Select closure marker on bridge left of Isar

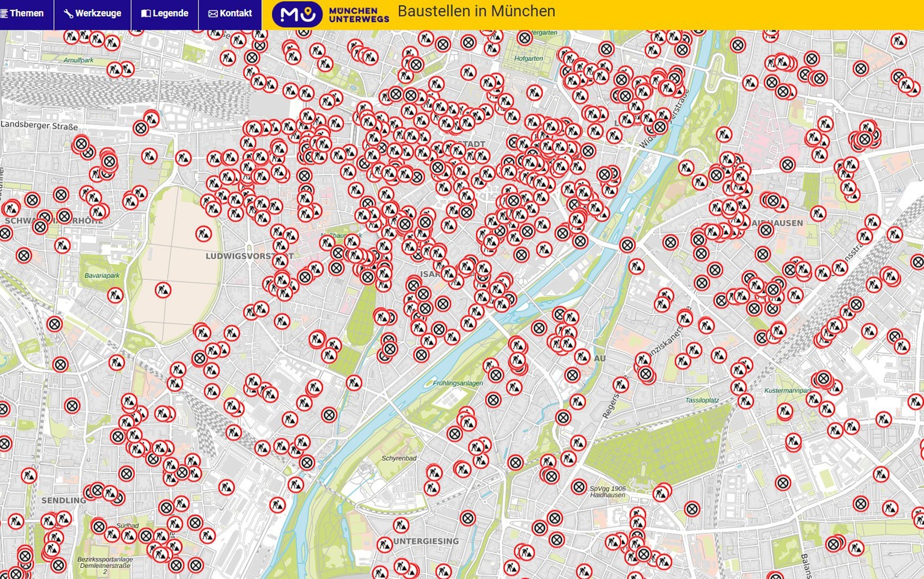627,245
